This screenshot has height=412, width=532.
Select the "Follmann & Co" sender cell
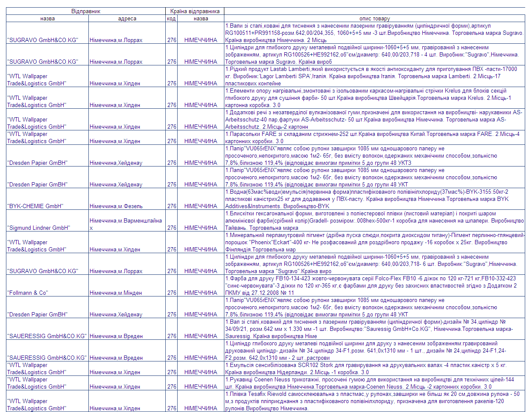(48, 285)
